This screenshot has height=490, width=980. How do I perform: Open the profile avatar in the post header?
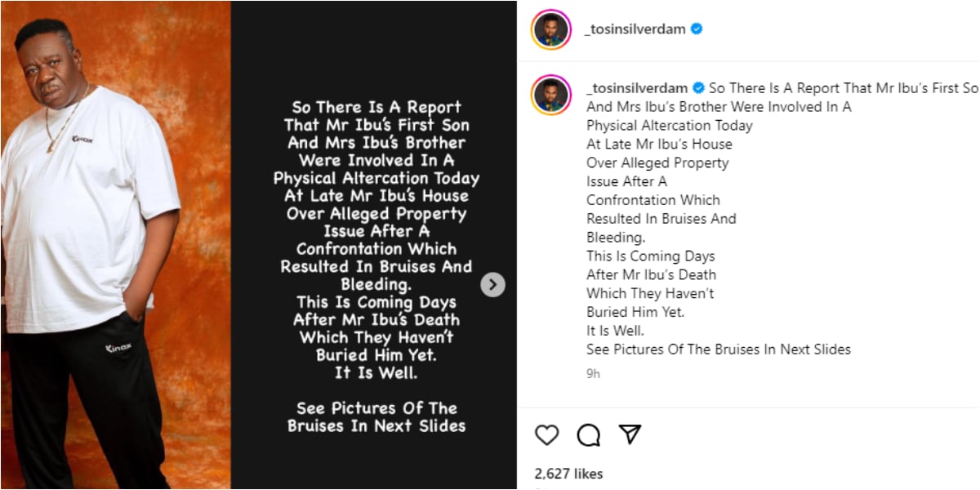551,30
